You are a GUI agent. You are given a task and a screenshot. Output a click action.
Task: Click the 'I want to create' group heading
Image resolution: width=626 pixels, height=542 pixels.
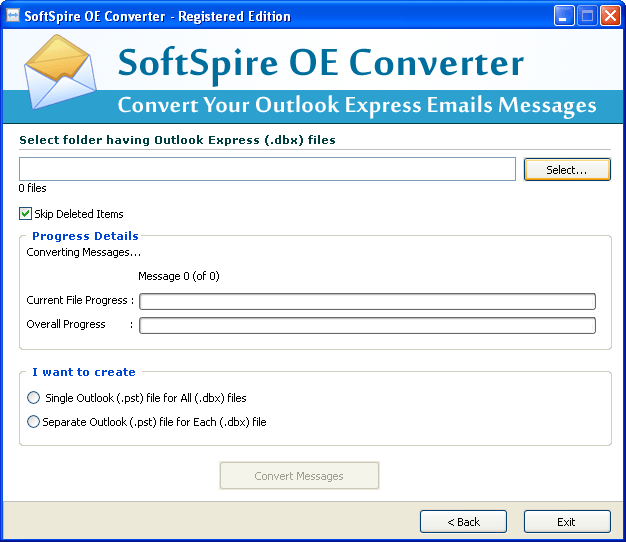click(x=84, y=372)
